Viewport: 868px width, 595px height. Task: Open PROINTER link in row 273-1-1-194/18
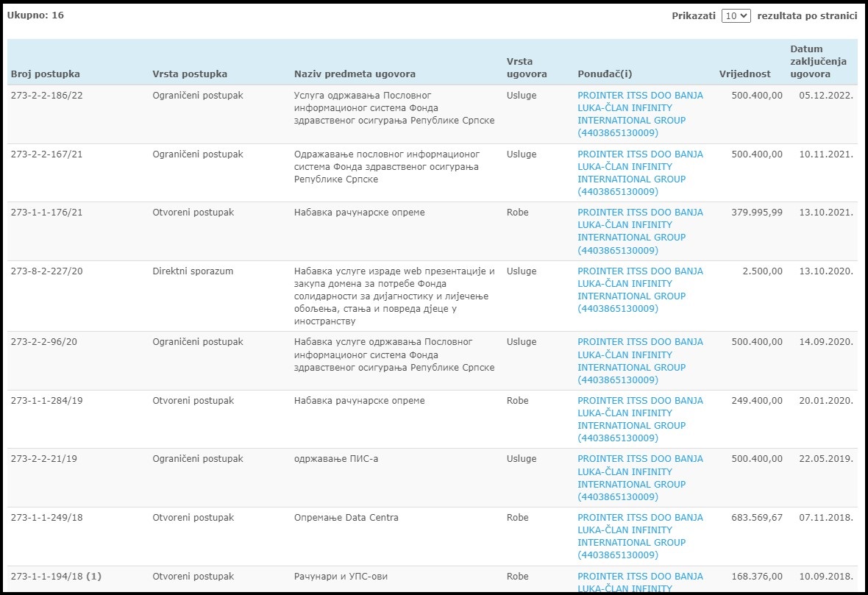coord(641,582)
